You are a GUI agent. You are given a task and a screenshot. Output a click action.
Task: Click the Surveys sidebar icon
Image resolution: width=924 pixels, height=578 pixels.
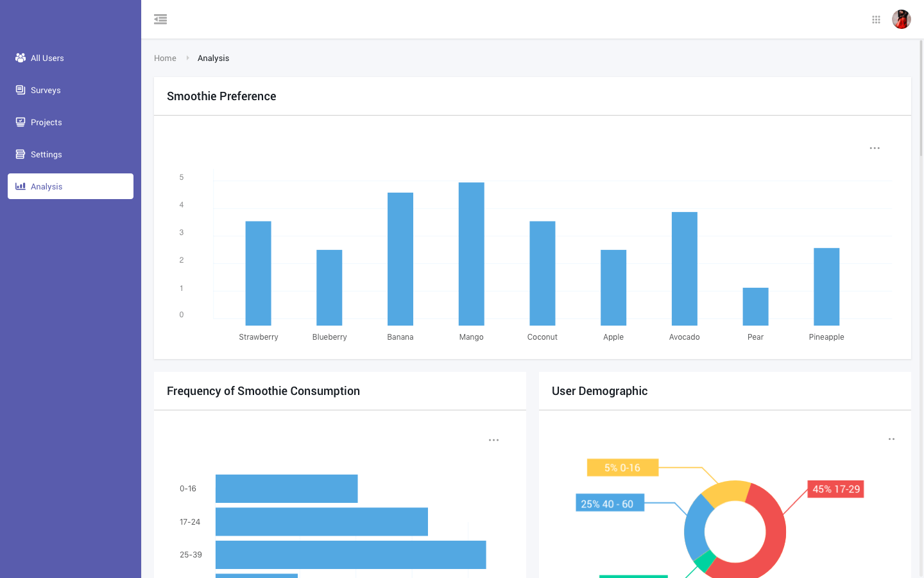[21, 90]
